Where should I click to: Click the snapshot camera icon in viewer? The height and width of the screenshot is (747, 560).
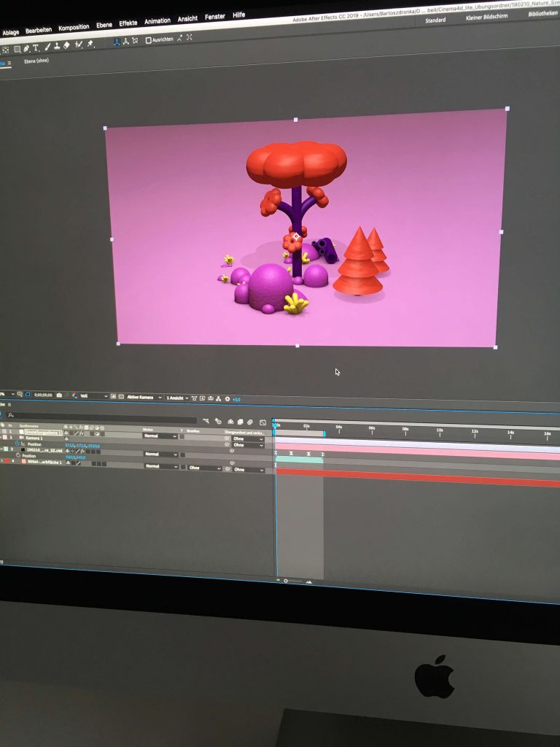pyautogui.click(x=59, y=395)
